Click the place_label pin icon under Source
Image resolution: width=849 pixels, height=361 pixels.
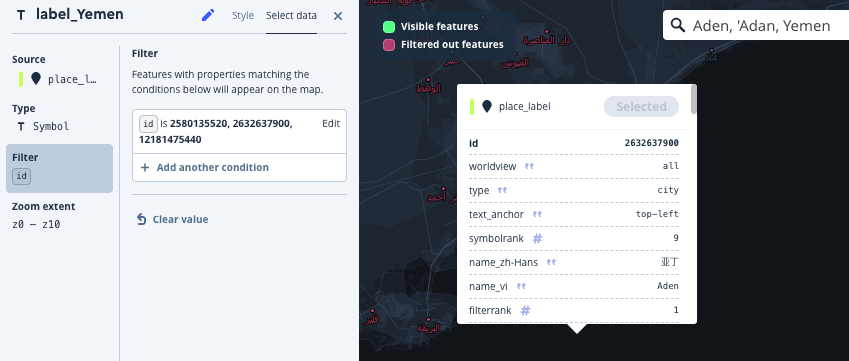36,79
